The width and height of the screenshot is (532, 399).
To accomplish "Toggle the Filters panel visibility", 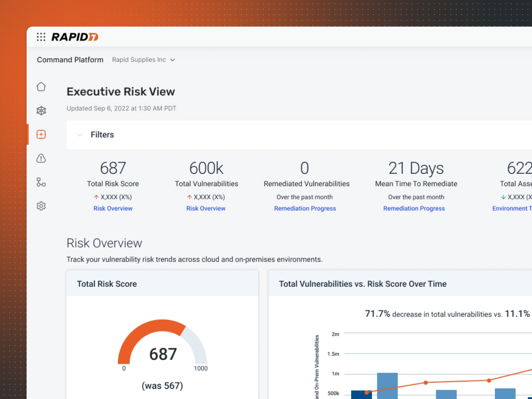I will coord(102,134).
